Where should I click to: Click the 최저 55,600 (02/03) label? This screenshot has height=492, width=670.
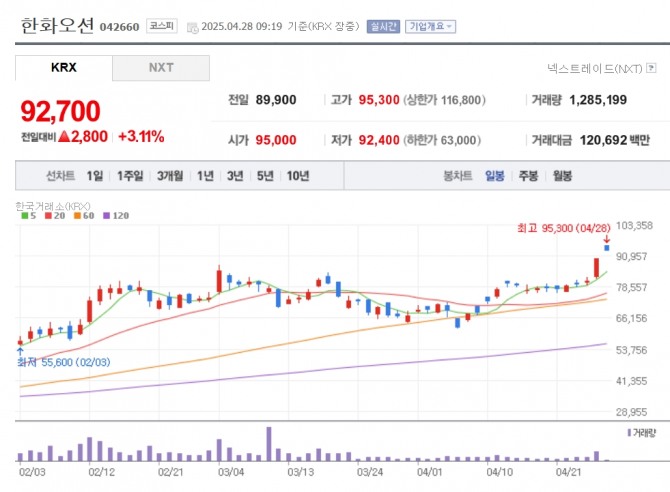point(63,362)
